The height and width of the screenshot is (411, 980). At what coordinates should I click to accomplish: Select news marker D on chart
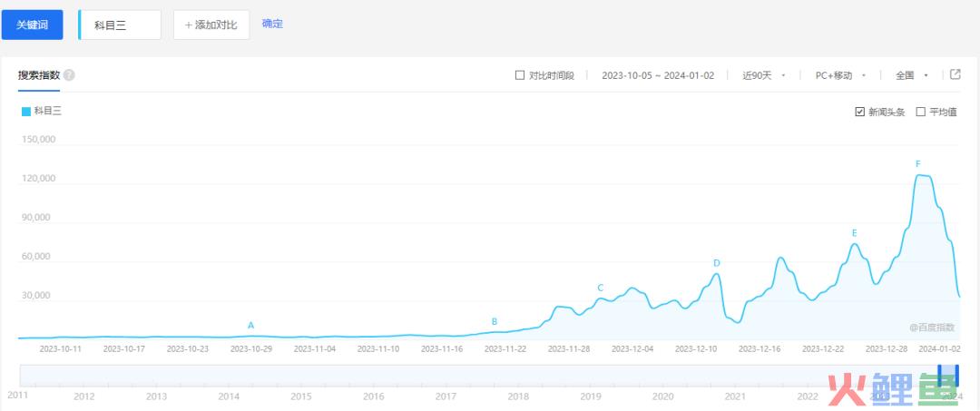(716, 263)
